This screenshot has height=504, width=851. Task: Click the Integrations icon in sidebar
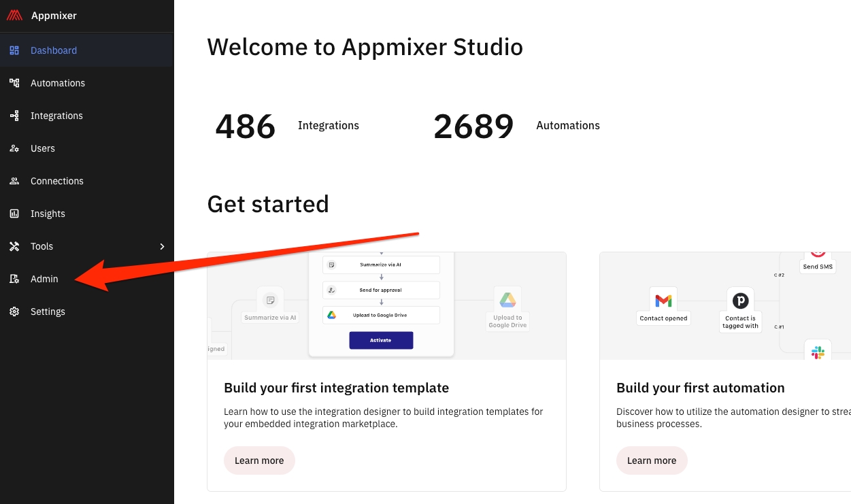pos(14,116)
